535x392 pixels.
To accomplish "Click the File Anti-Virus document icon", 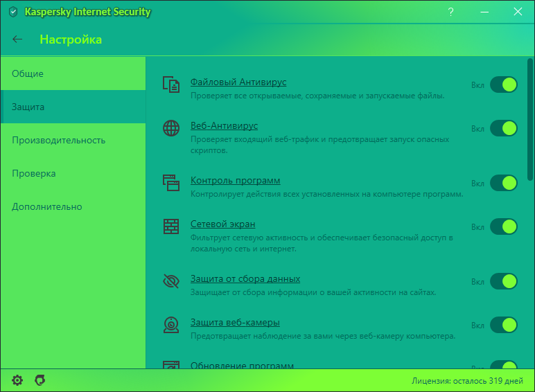I will pyautogui.click(x=170, y=84).
